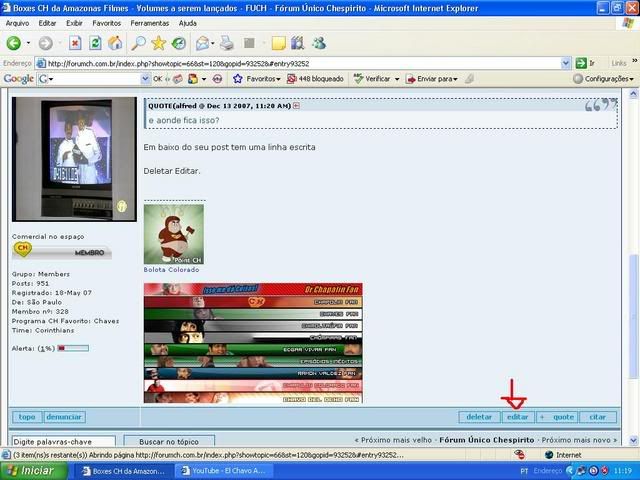
Task: Click the Buscar no tópico button
Action: pyautogui.click(x=169, y=441)
